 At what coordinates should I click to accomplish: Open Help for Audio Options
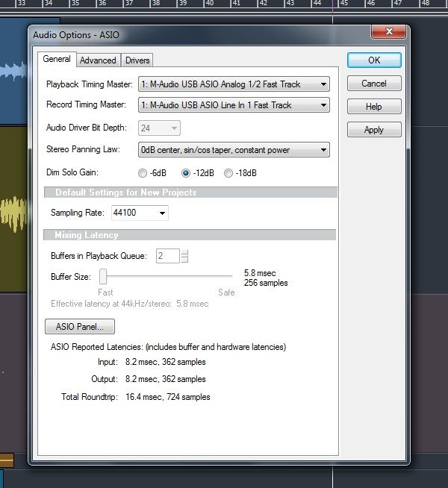coord(373,107)
